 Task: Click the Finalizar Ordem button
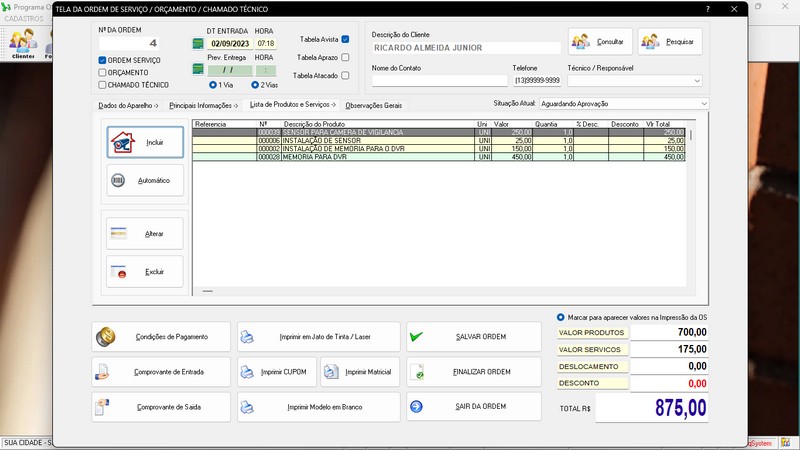[x=473, y=372]
